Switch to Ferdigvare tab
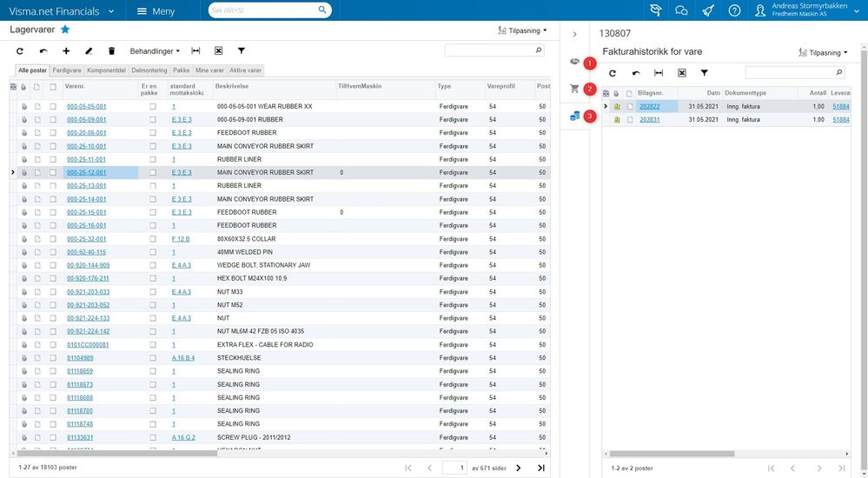Image resolution: width=868 pixels, height=478 pixels. point(67,70)
